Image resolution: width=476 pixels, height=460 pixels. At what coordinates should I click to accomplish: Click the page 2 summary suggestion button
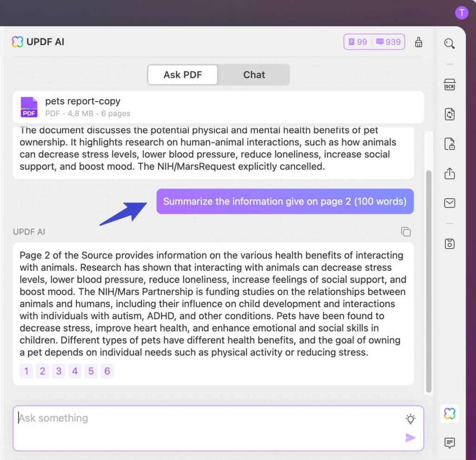[285, 202]
